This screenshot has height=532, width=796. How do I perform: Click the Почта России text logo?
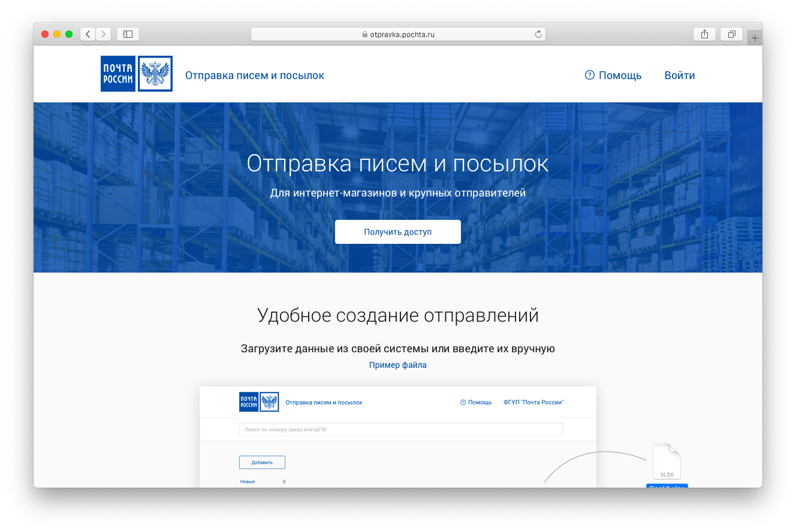coord(118,74)
